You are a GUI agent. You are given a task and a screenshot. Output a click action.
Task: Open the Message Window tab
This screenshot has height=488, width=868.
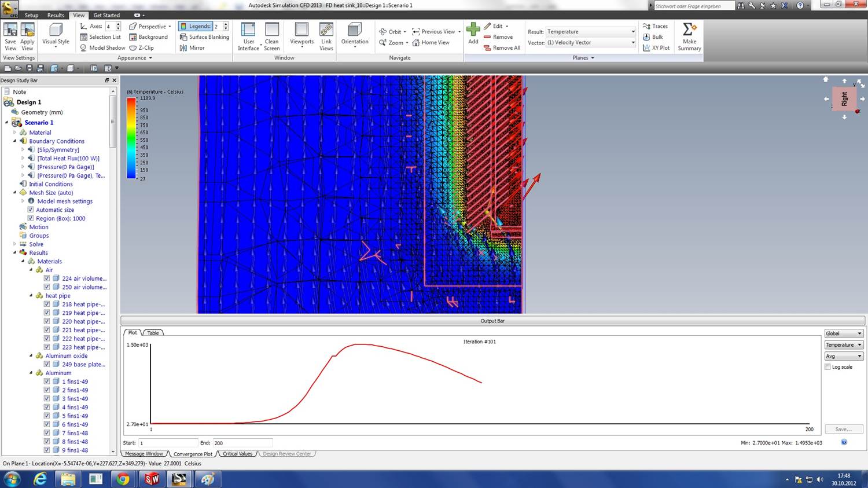click(x=144, y=454)
